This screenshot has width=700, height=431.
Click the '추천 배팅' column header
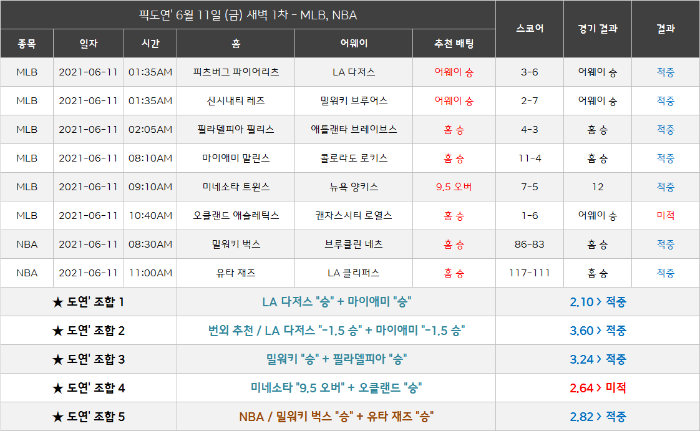[x=454, y=43]
